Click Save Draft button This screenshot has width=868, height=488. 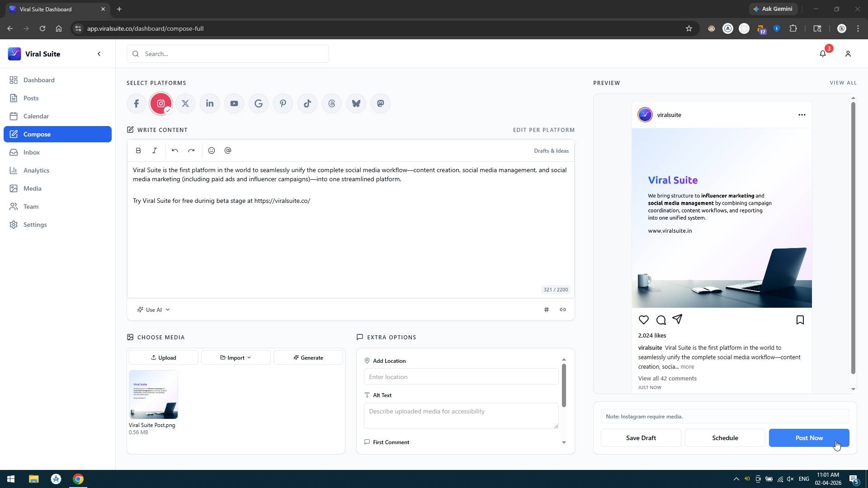click(641, 438)
